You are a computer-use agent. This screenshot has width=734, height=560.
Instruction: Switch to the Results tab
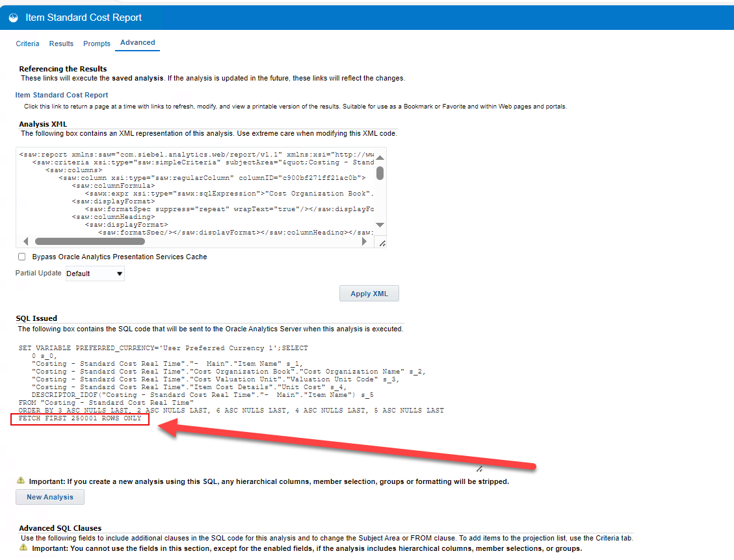pos(61,44)
